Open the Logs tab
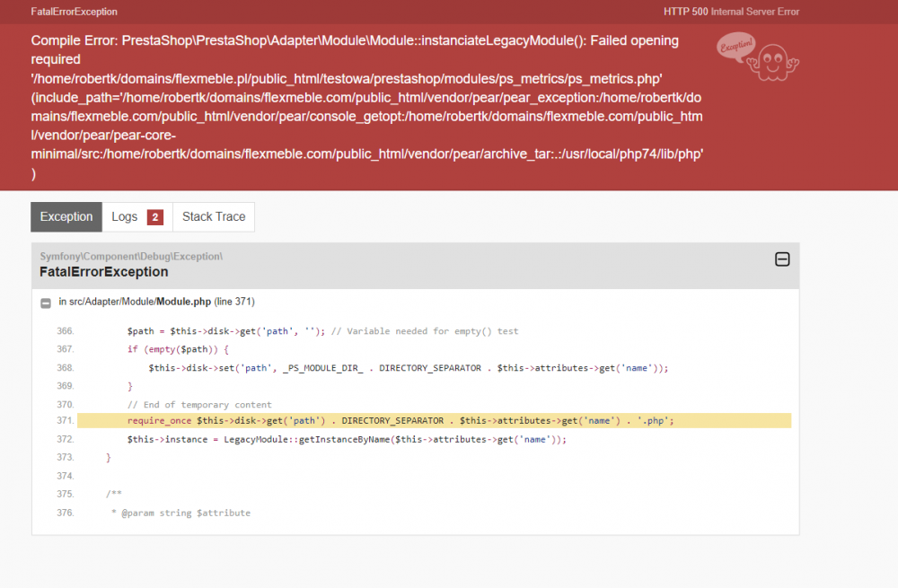898x588 pixels. coord(137,217)
